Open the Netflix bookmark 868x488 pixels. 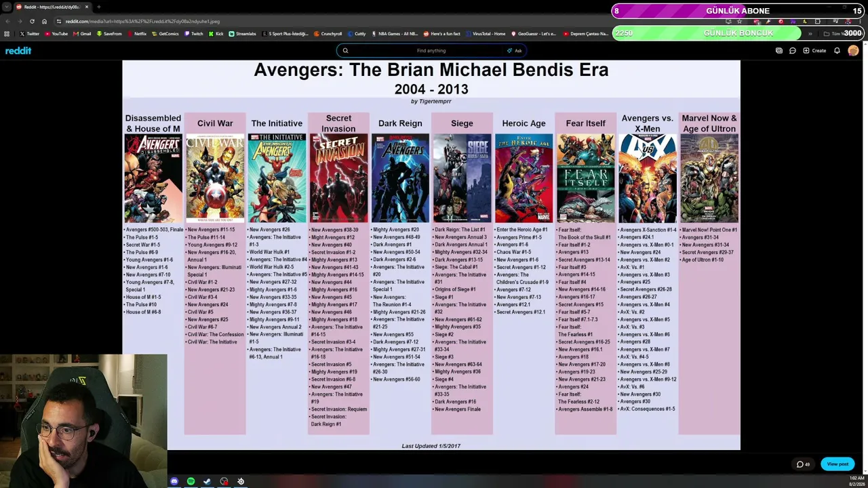[x=137, y=34]
